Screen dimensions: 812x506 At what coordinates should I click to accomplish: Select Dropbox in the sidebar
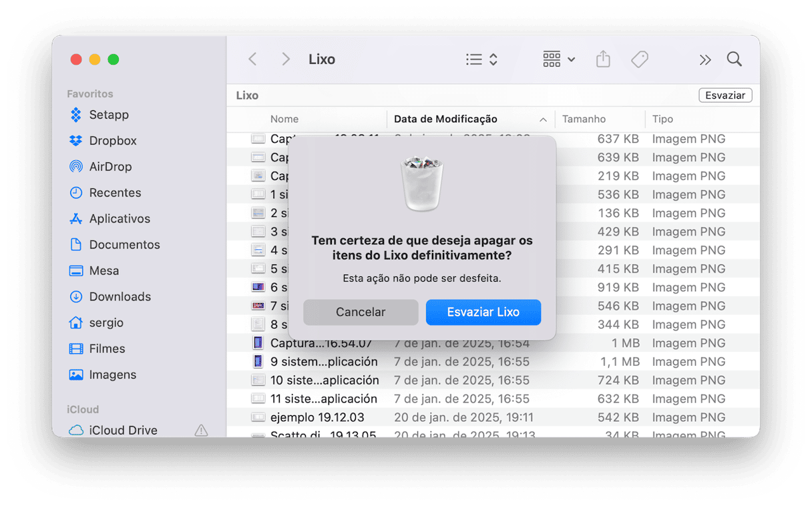point(112,141)
